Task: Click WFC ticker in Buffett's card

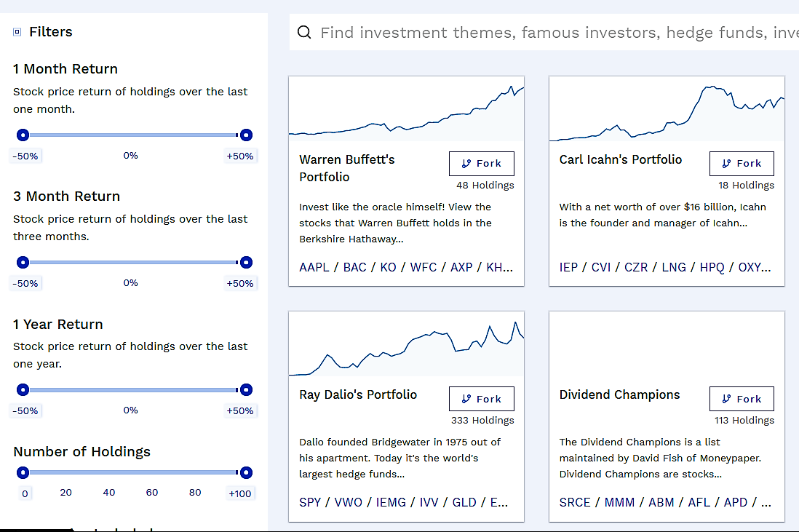Action: pyautogui.click(x=423, y=267)
